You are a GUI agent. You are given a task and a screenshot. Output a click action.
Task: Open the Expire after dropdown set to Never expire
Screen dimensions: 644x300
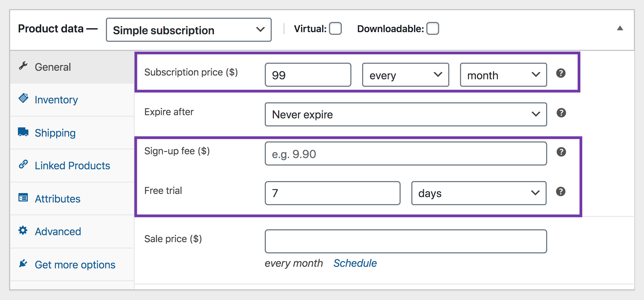[x=405, y=115]
